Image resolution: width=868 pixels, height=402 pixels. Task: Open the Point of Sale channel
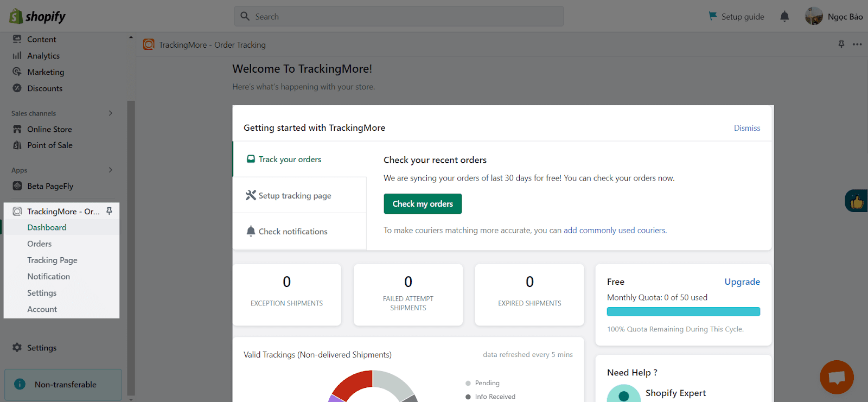[50, 145]
